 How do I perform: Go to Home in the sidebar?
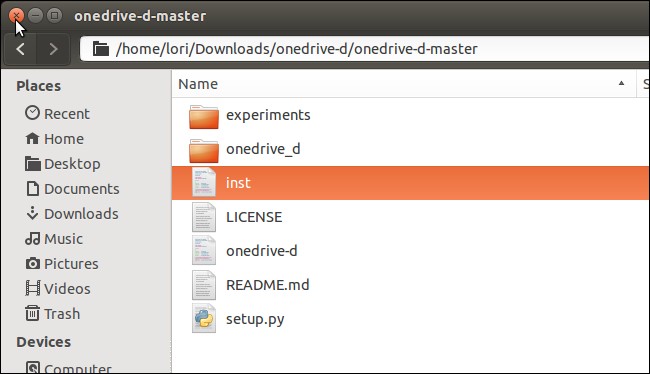coord(54,139)
